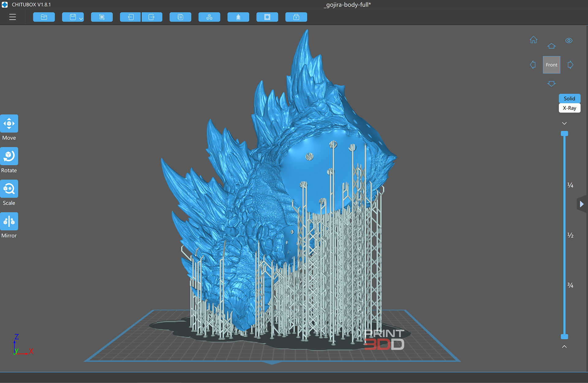Click the build plate front edge marker
This screenshot has width=588, height=383.
coord(272,363)
